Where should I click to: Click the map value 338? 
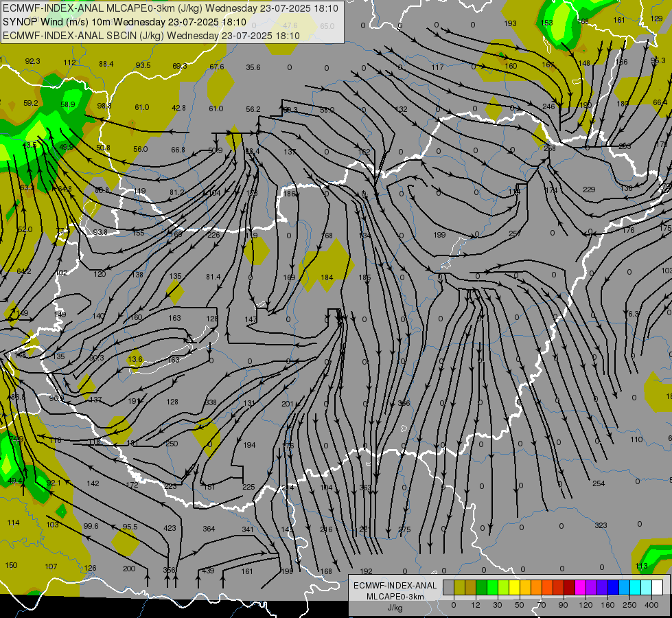[x=211, y=402]
